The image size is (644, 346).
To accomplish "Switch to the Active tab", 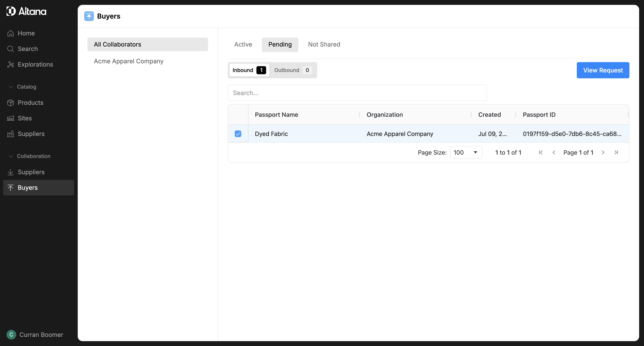I will (x=243, y=45).
